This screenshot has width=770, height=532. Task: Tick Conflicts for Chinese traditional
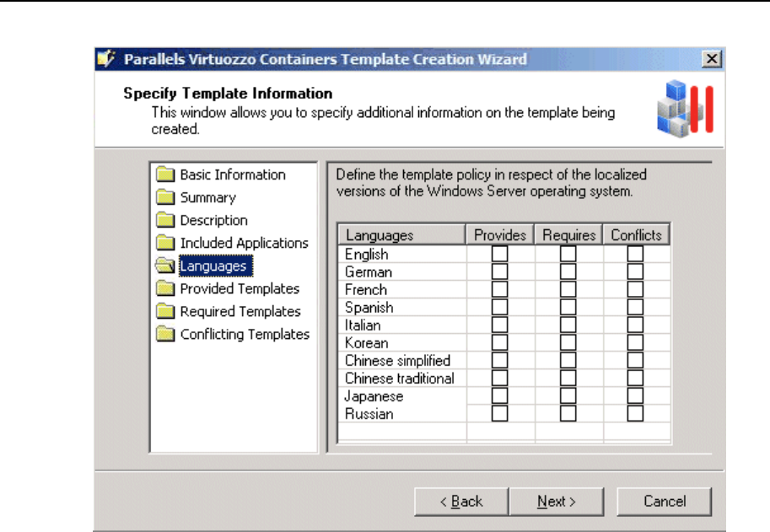[635, 378]
